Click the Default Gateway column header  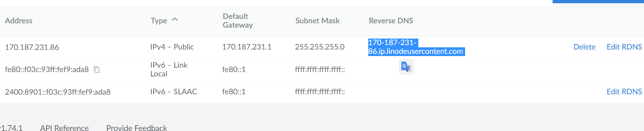[238, 21]
